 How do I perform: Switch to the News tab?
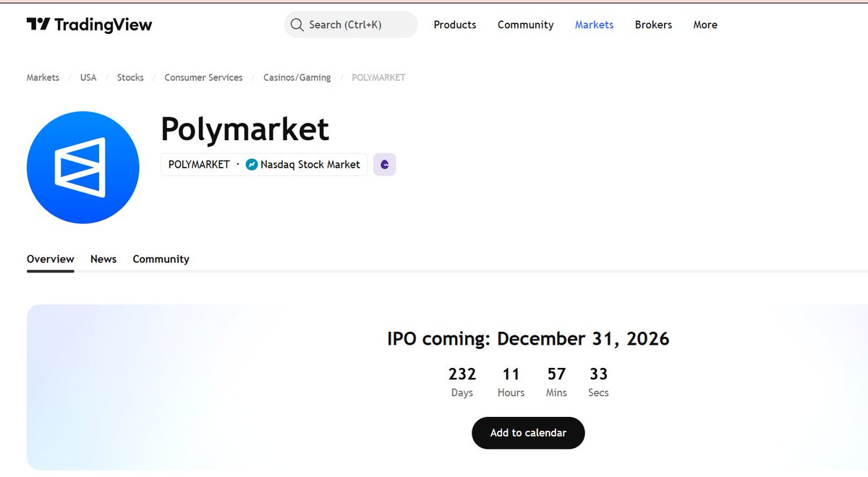pyautogui.click(x=103, y=259)
